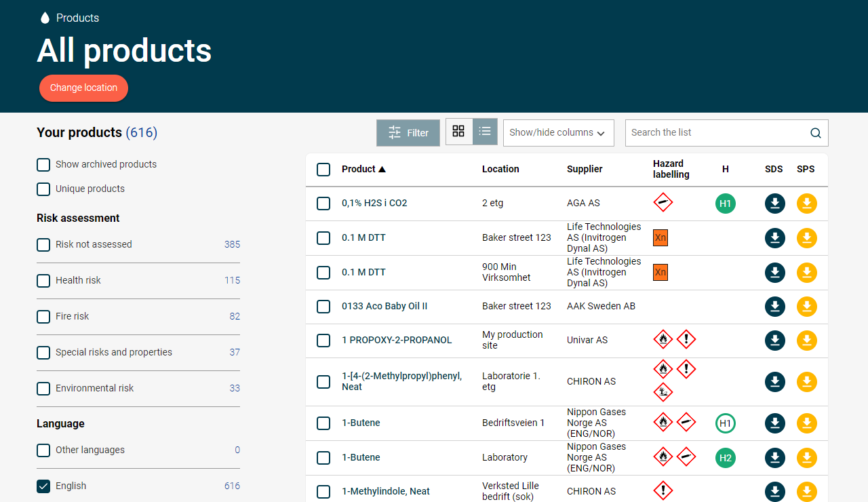Click the search magnifier icon
Viewport: 868px width, 502px height.
click(x=816, y=133)
